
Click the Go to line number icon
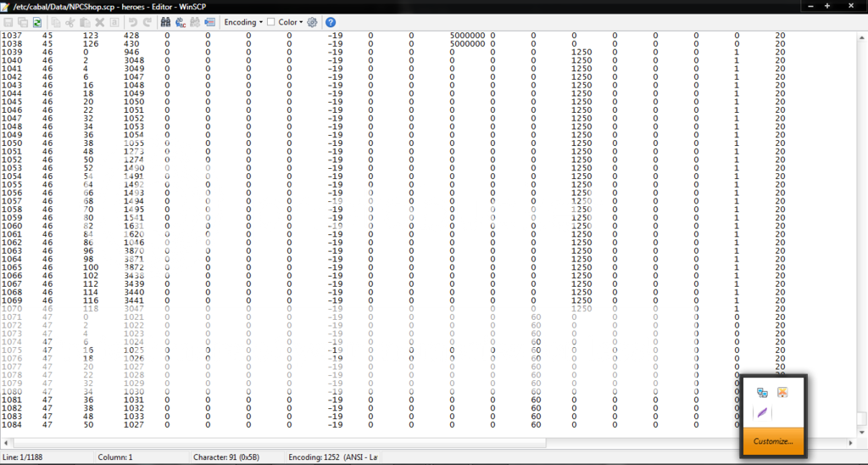(209, 22)
